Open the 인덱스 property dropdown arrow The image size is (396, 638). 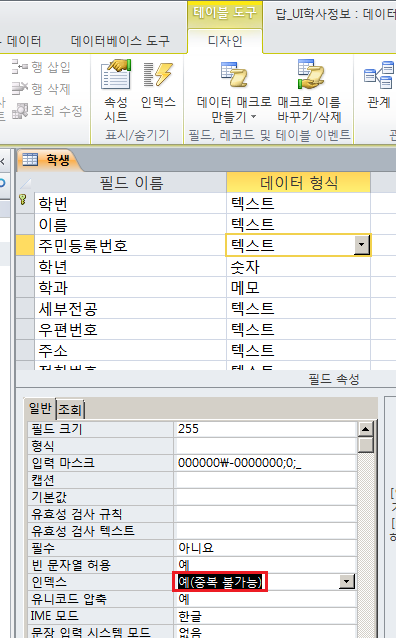(x=347, y=581)
